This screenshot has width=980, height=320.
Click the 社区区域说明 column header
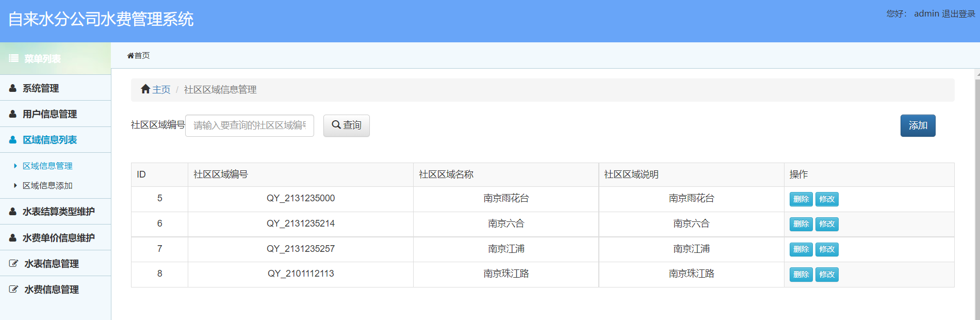point(692,174)
